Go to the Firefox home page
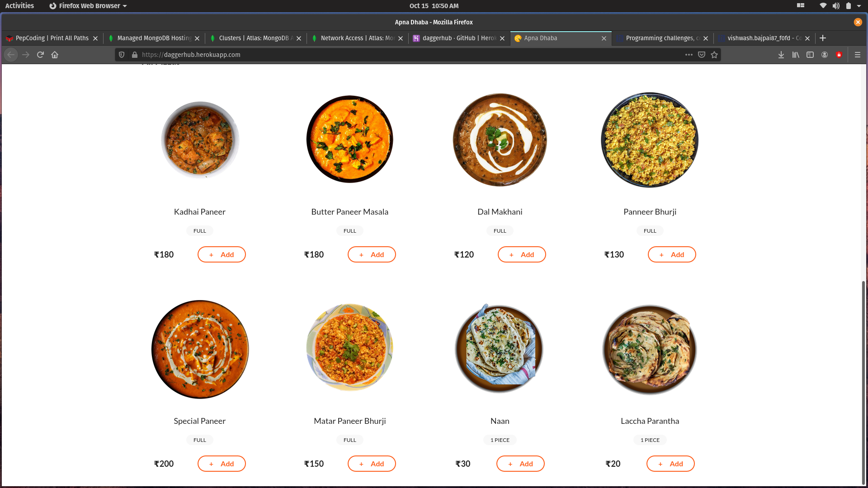 55,55
